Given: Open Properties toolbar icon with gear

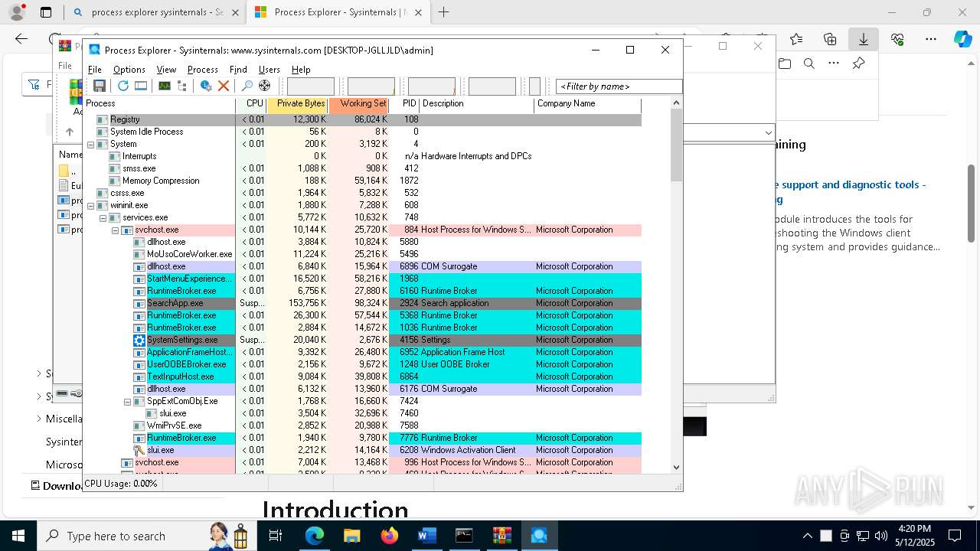Looking at the screenshot, I should point(206,86).
